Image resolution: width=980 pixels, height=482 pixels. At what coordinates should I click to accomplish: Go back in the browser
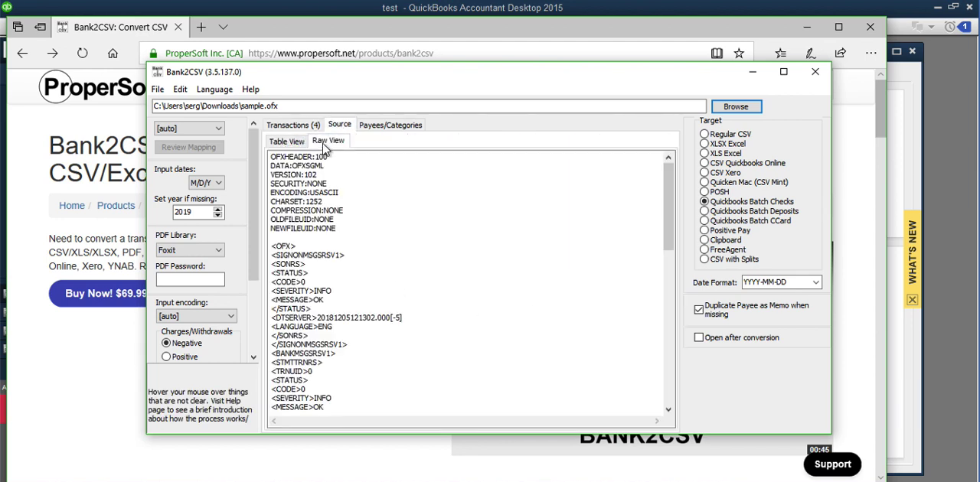coord(22,54)
